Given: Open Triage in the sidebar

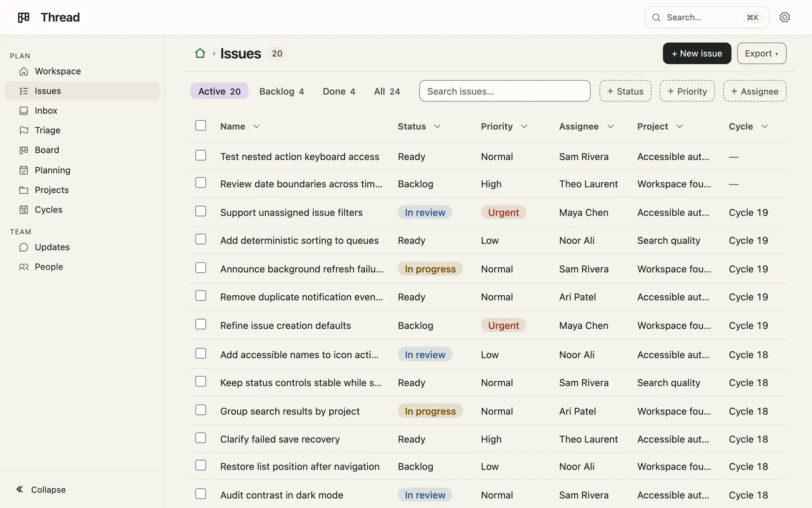Looking at the screenshot, I should click(x=82, y=130).
